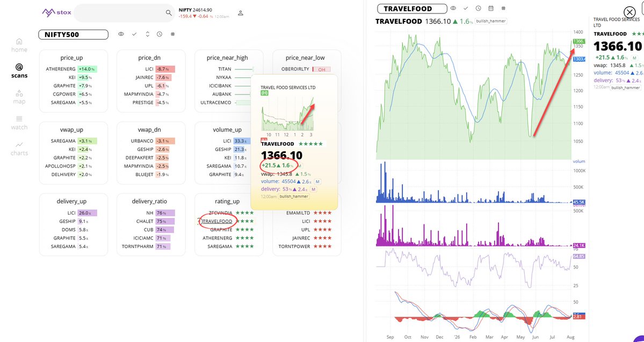
Task: Click the checkmark icon in chart toolbar
Action: [465, 8]
